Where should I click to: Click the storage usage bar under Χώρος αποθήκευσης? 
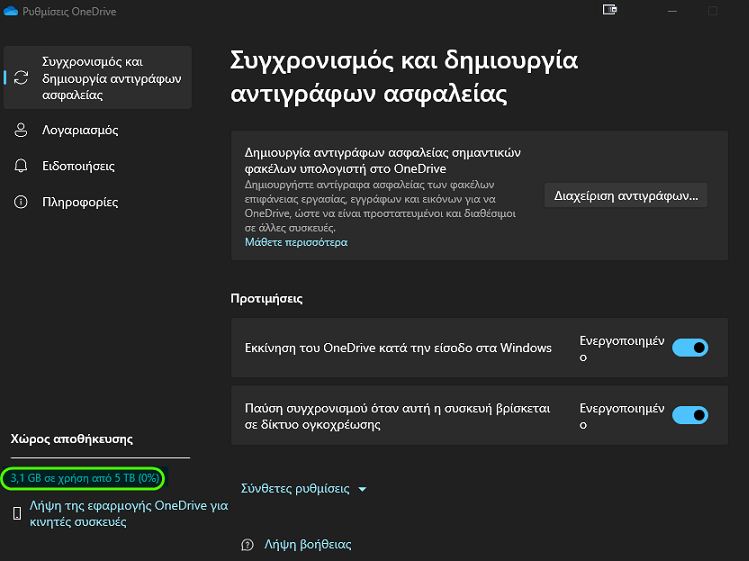pyautogui.click(x=100, y=458)
